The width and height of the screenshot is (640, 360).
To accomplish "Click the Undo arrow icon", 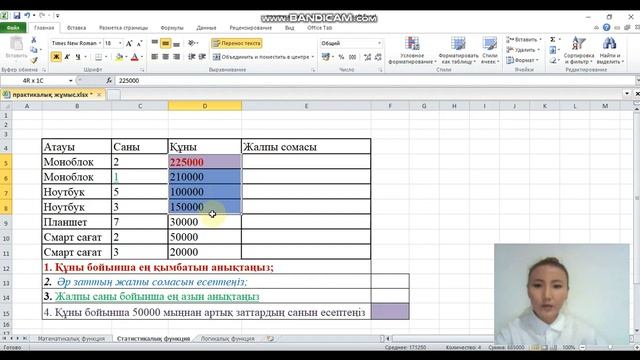I will click(x=27, y=16).
